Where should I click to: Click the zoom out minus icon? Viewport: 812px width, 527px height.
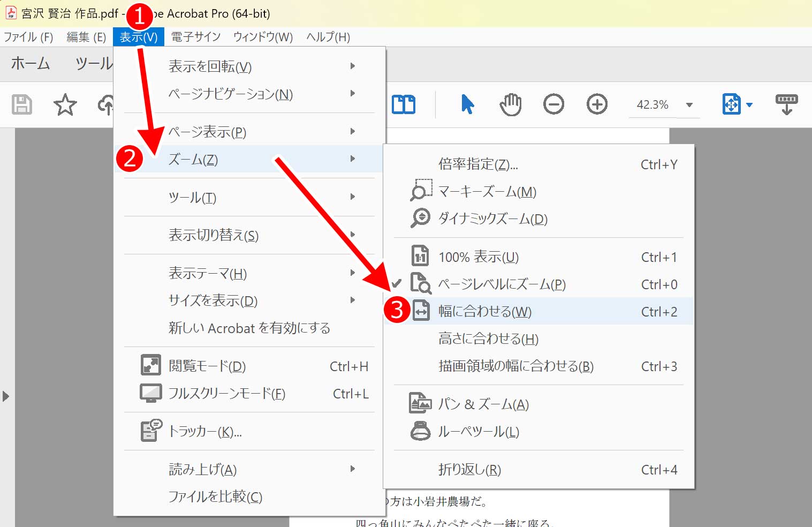[x=553, y=104]
